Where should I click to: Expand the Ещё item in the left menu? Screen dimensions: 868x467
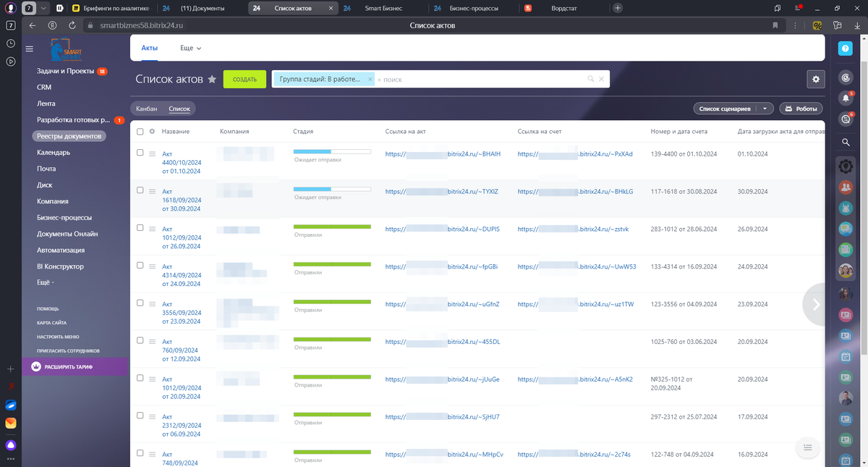point(46,282)
